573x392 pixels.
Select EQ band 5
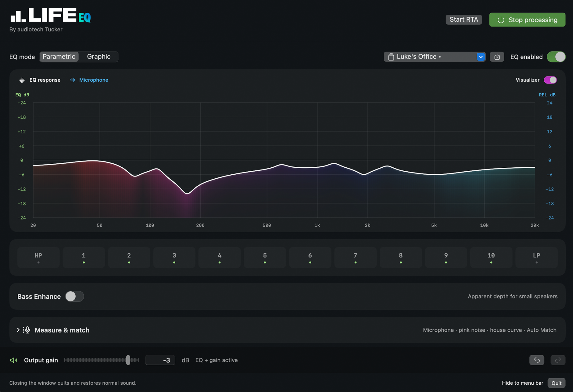[x=265, y=258]
